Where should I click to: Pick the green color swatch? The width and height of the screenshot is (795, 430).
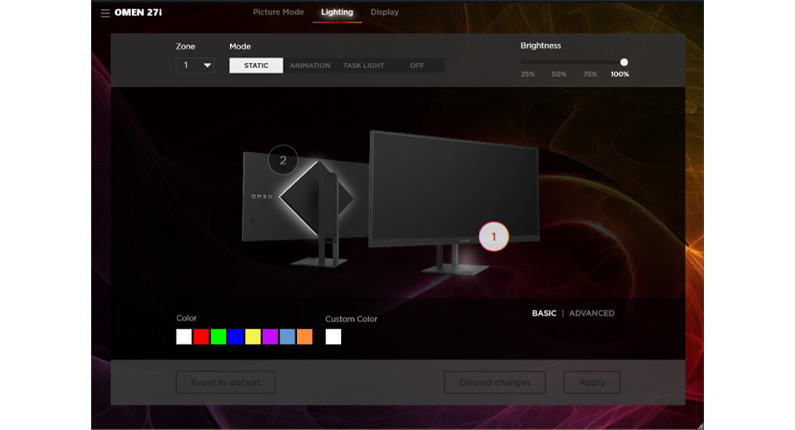point(219,337)
